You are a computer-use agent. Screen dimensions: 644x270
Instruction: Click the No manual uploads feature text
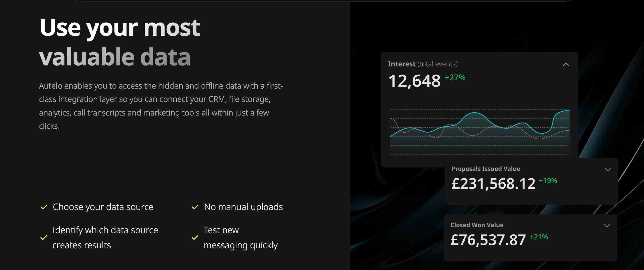[x=243, y=207]
